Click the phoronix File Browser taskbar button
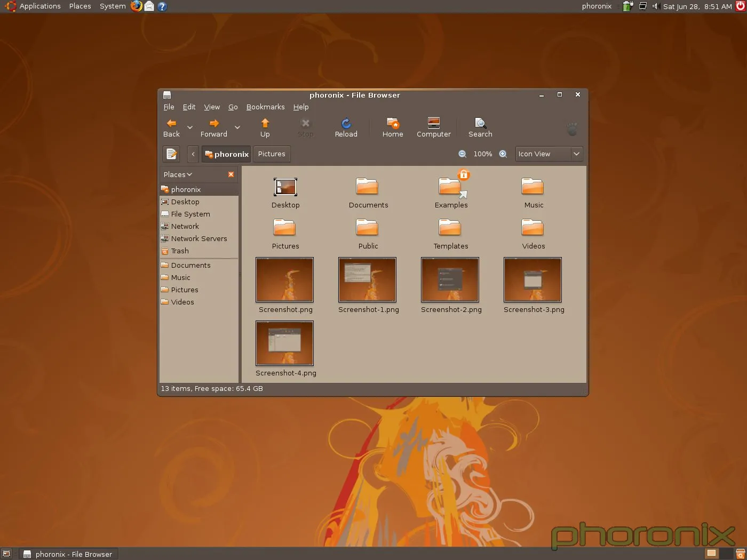Image resolution: width=747 pixels, height=560 pixels. pyautogui.click(x=68, y=554)
